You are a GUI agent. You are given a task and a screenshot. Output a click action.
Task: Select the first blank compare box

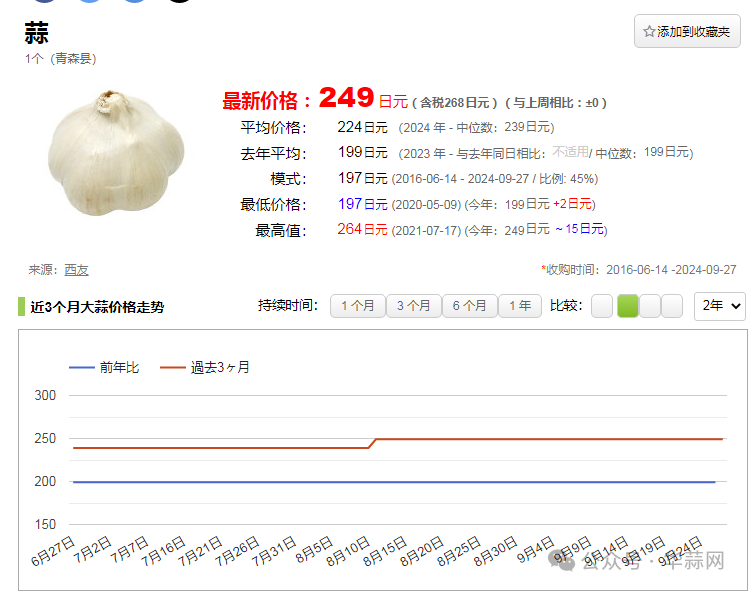click(601, 306)
